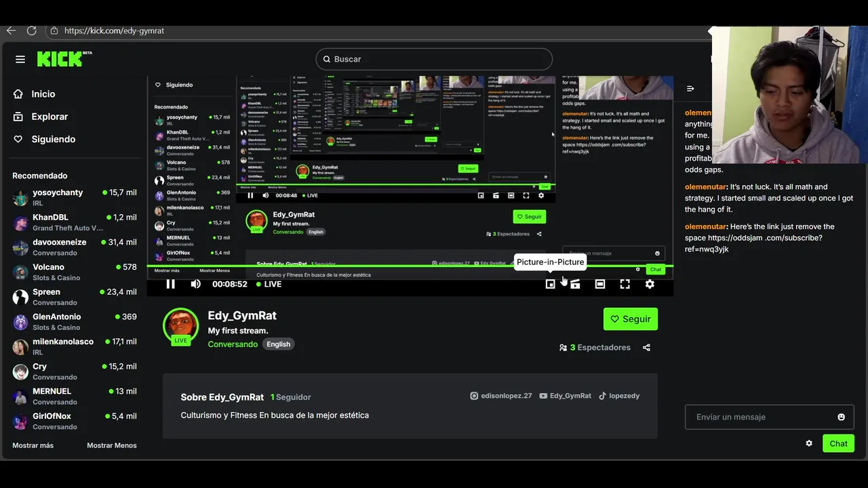Open TikTok link lopezedy
Viewport: 868px width, 488px height.
pos(618,396)
